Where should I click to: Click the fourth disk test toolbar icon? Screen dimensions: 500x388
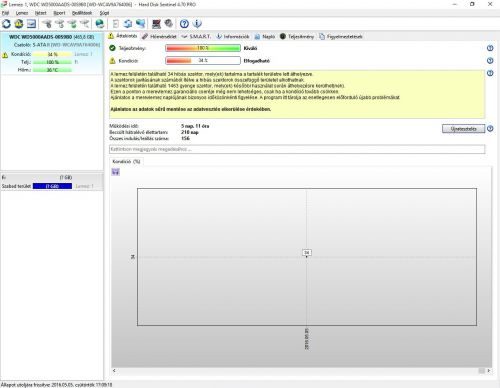[x=85, y=24]
